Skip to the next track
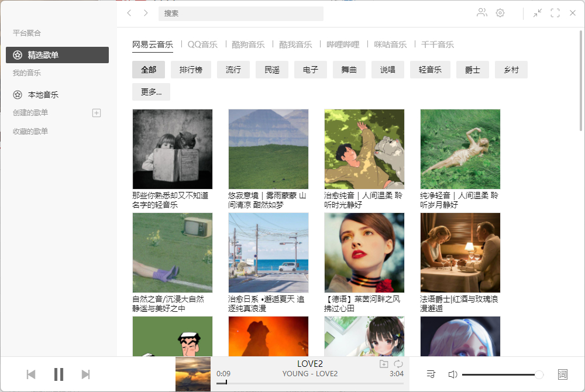585x392 pixels. coord(86,374)
